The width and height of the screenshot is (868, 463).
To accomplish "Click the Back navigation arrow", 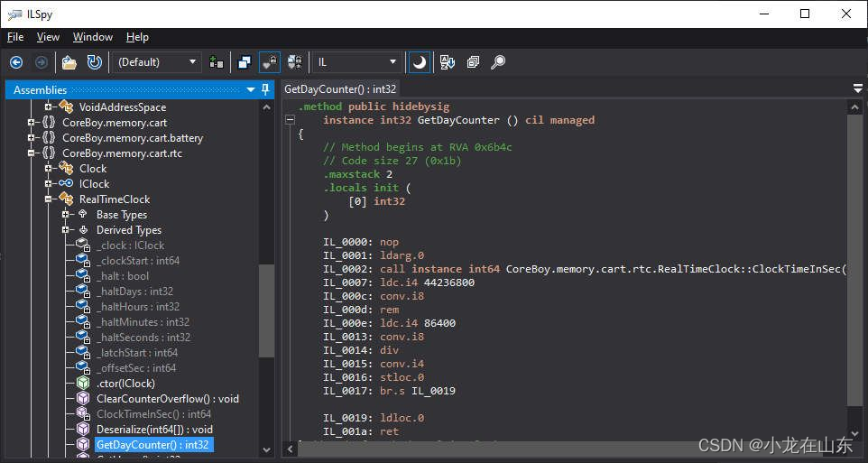I will click(16, 62).
